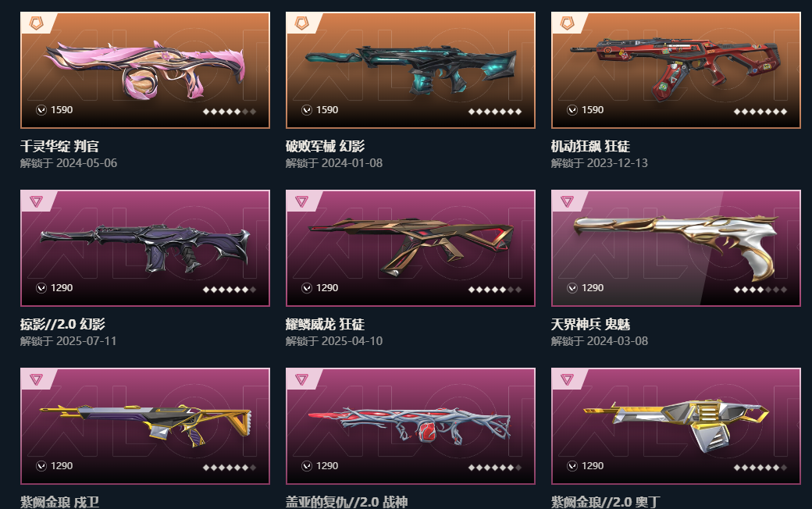Image resolution: width=812 pixels, height=509 pixels.
Task: Click the orange tier badge on 机动狂飙 狂徒 card
Action: click(x=568, y=23)
